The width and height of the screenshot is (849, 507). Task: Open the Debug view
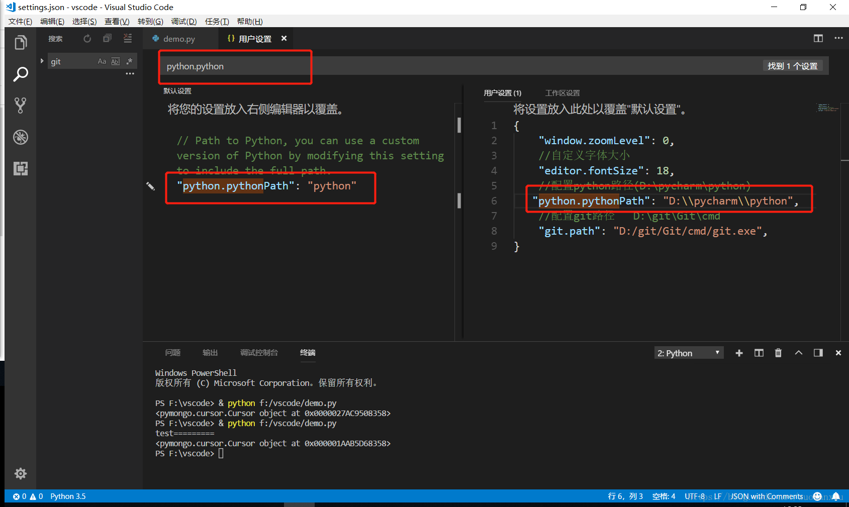click(21, 137)
